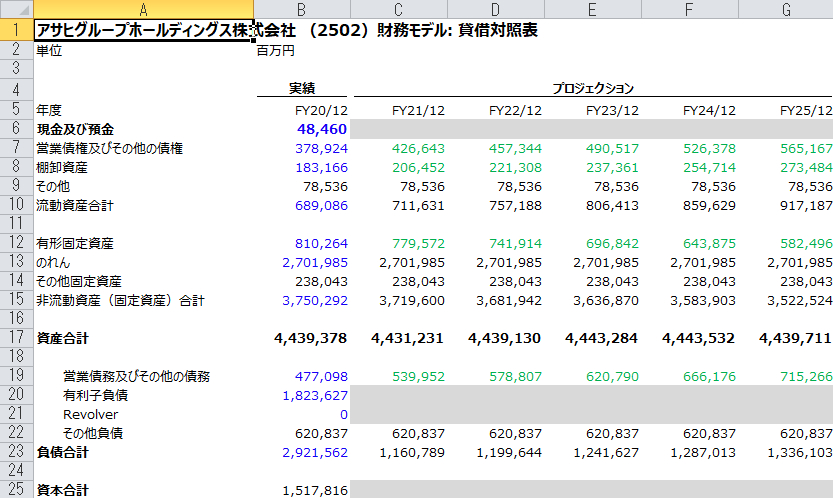Select the FY20/12 goodwill value 2,701,985
The height and width of the screenshot is (498, 833).
pyautogui.click(x=315, y=263)
